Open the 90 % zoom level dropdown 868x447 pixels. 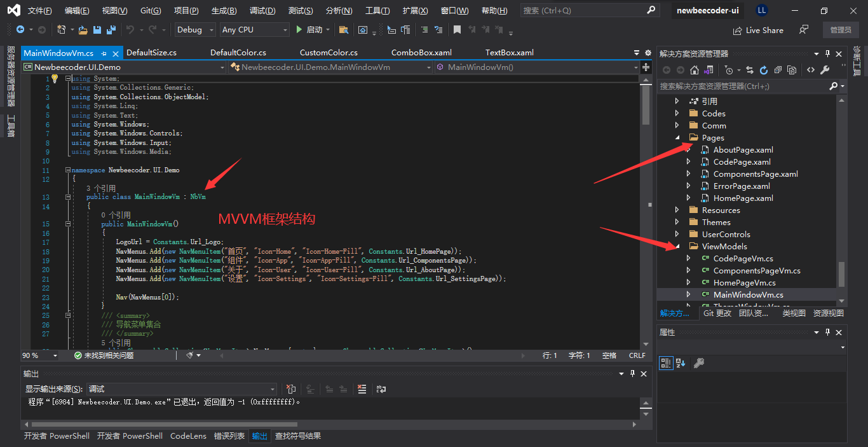coord(40,355)
